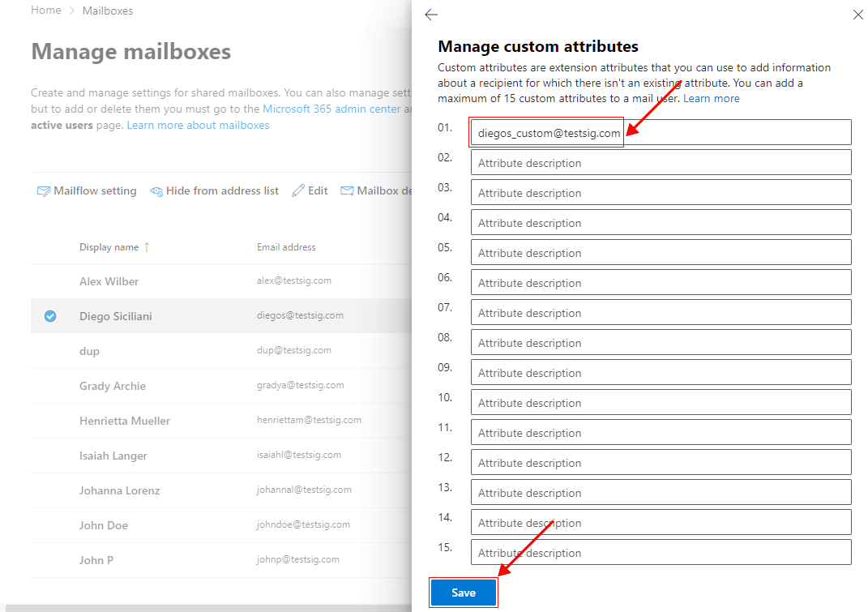The height and width of the screenshot is (612, 868).
Task: Open Learn more link for custom attributes
Action: 711,98
